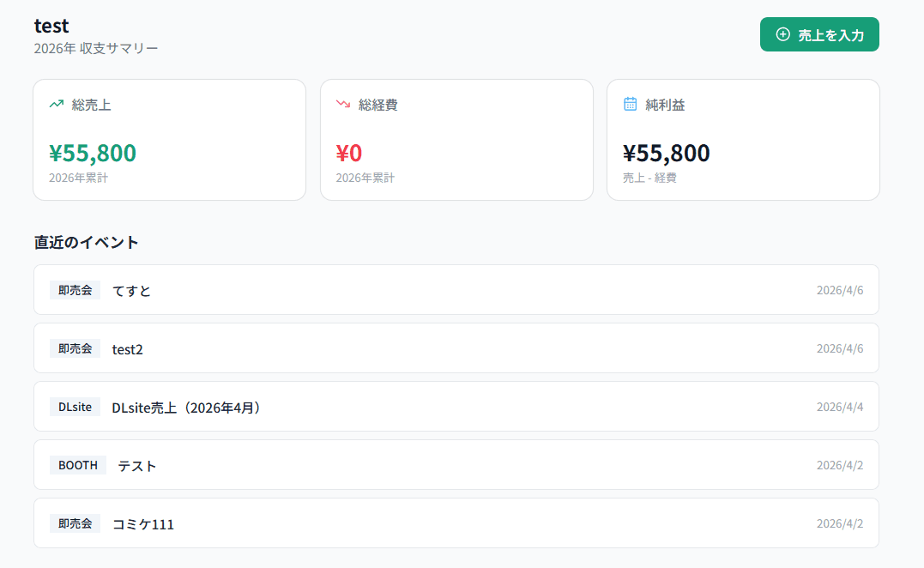The width and height of the screenshot is (924, 568).
Task: Select the 即売会 badge on the てすと row
Action: point(75,289)
